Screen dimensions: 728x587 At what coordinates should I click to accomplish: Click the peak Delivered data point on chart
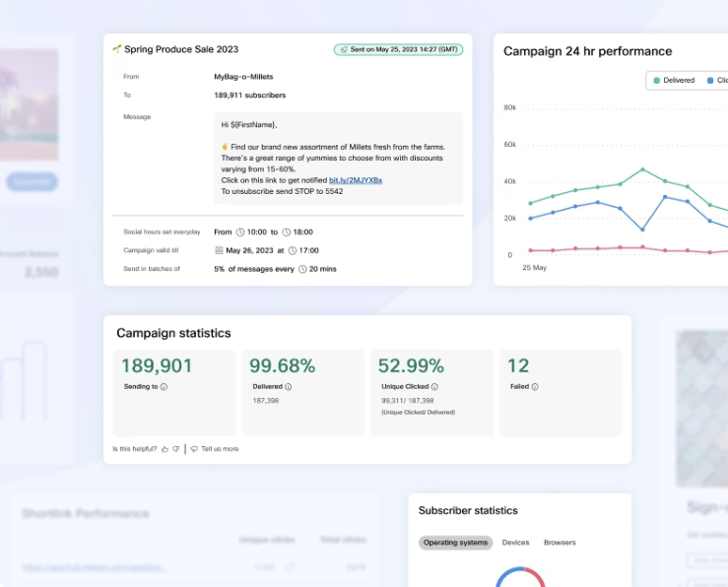tap(642, 169)
